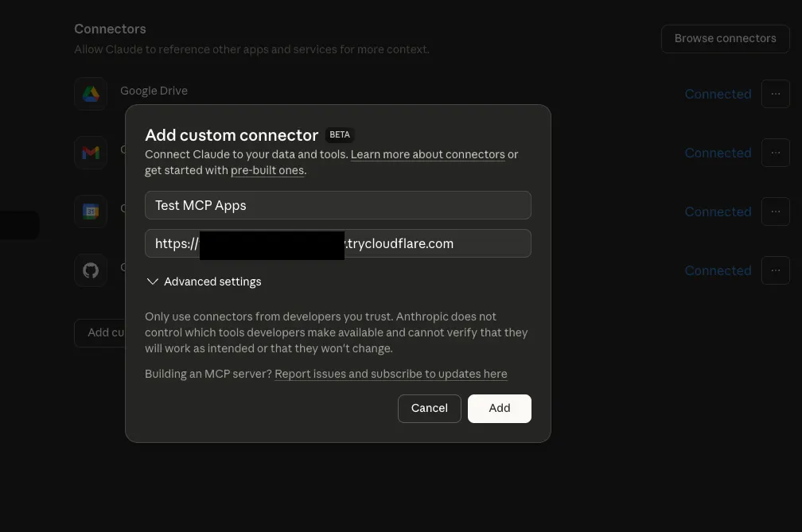
Task: Open the three-dot menu in GitHub row
Action: 776,270
